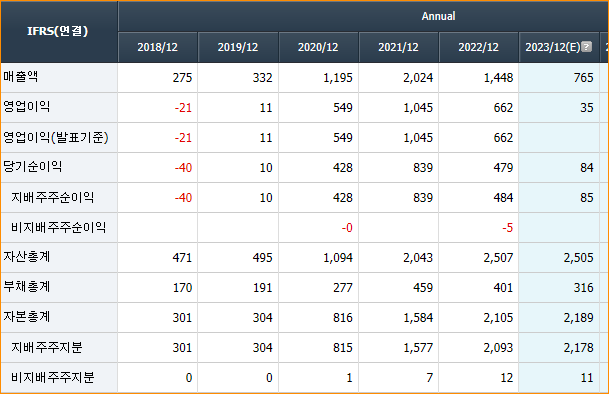Click 지배주주지분 value 2,093
This screenshot has width=609, height=394.
(498, 348)
